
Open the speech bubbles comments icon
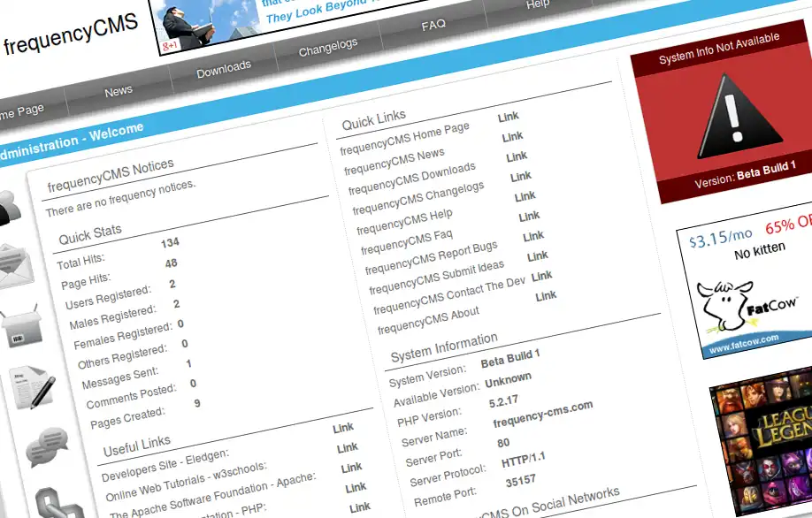(47, 446)
